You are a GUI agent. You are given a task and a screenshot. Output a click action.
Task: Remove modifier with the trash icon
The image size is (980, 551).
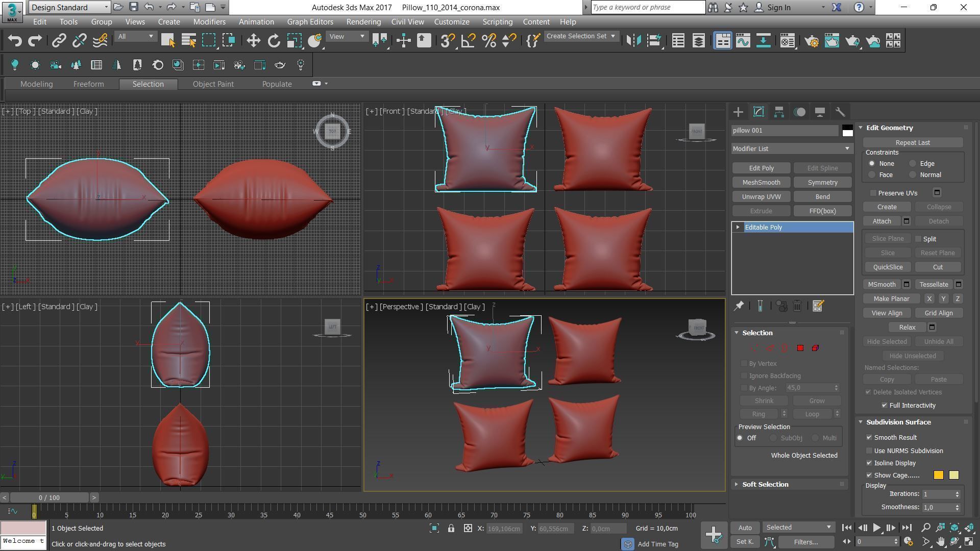(x=797, y=306)
